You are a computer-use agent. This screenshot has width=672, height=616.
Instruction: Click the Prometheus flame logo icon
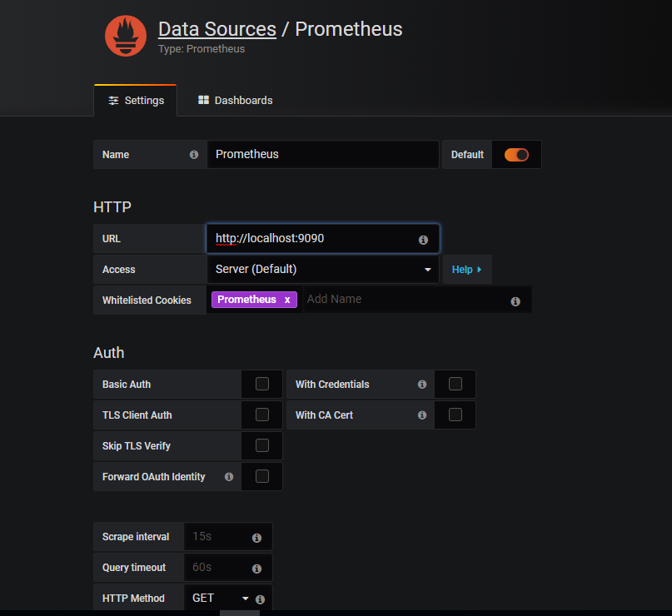pos(126,36)
